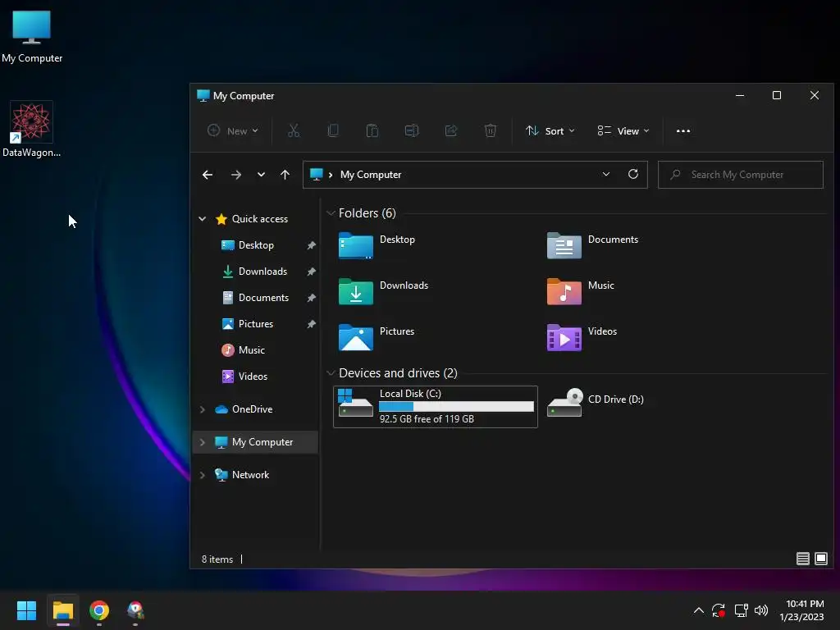Select Desktop in Quick access sidebar
This screenshot has height=630, width=840.
pos(256,244)
